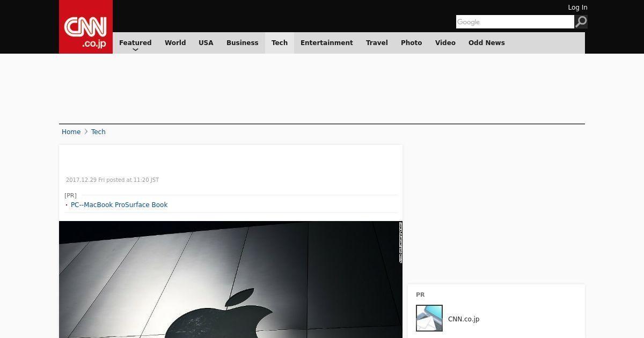This screenshot has height=338, width=644.
Task: Expand the Featured menu chevron
Action: coord(135,49)
